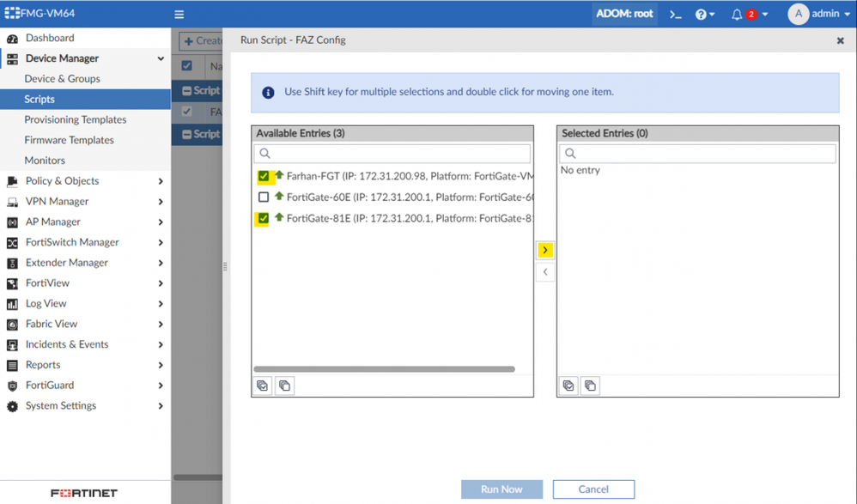Click the Fabric View icon
This screenshot has height=504, width=857.
[x=12, y=325]
